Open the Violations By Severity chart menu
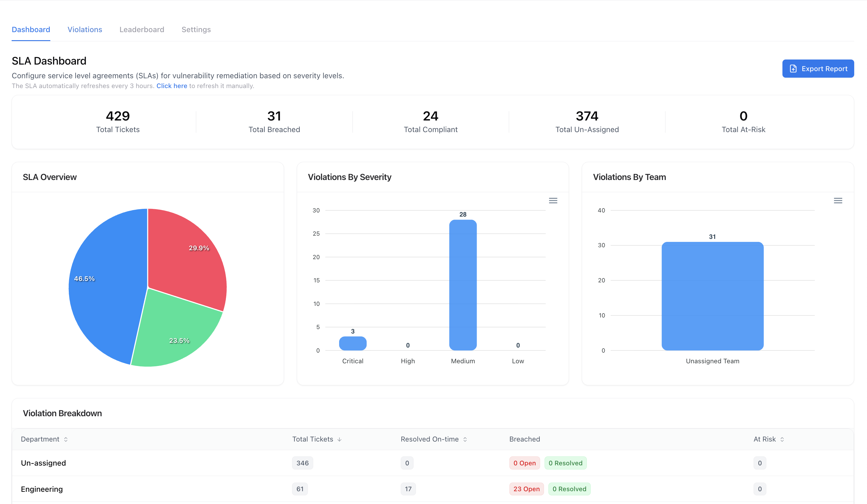This screenshot has width=867, height=504. (x=553, y=201)
